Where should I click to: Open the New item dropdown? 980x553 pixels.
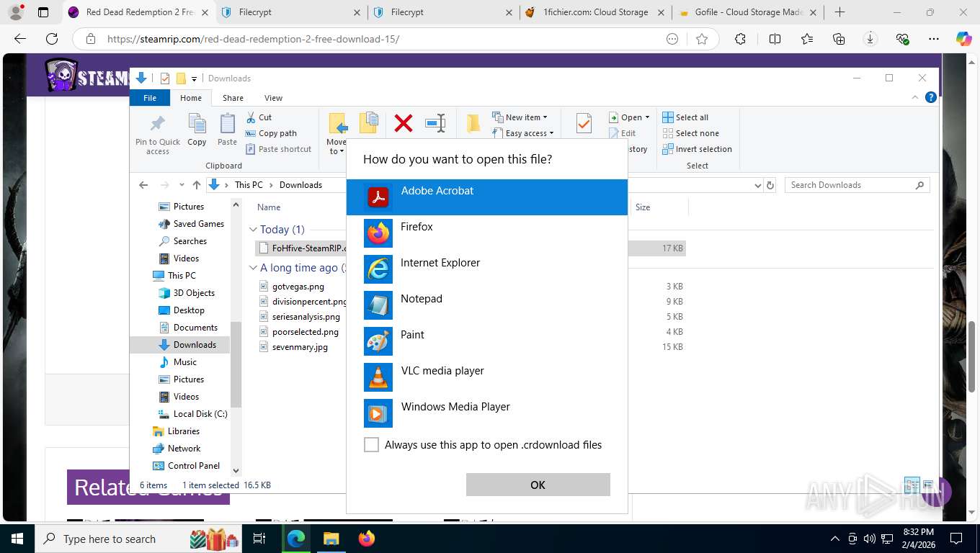pos(520,117)
